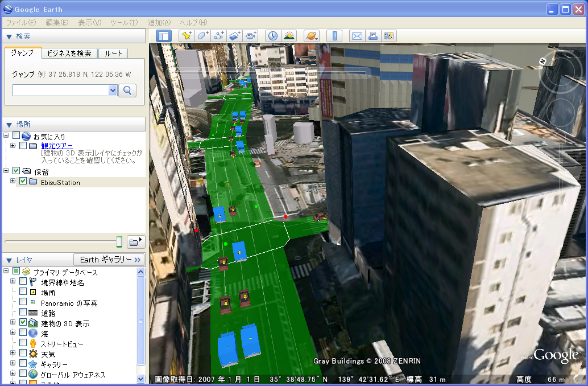
Task: Toggle the sidebar panel toolbar icon
Action: (x=164, y=36)
